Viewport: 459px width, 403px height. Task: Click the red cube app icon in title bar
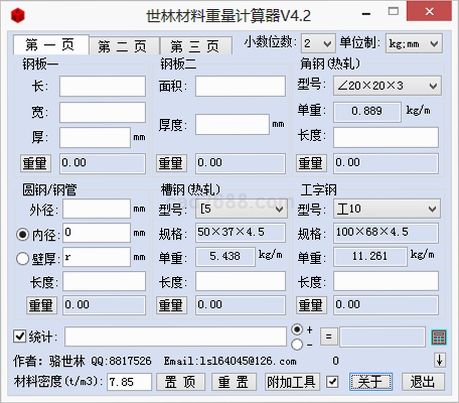coord(18,15)
